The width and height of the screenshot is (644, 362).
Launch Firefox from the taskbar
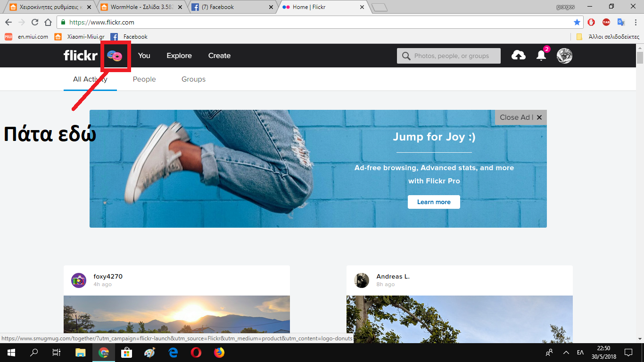pos(219,352)
